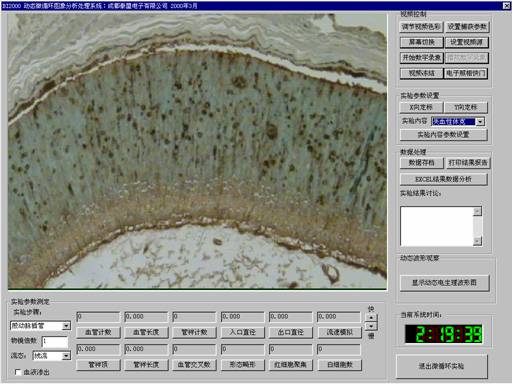Click the value field above 流速模拟
This screenshot has height=384, width=512.
click(339, 317)
